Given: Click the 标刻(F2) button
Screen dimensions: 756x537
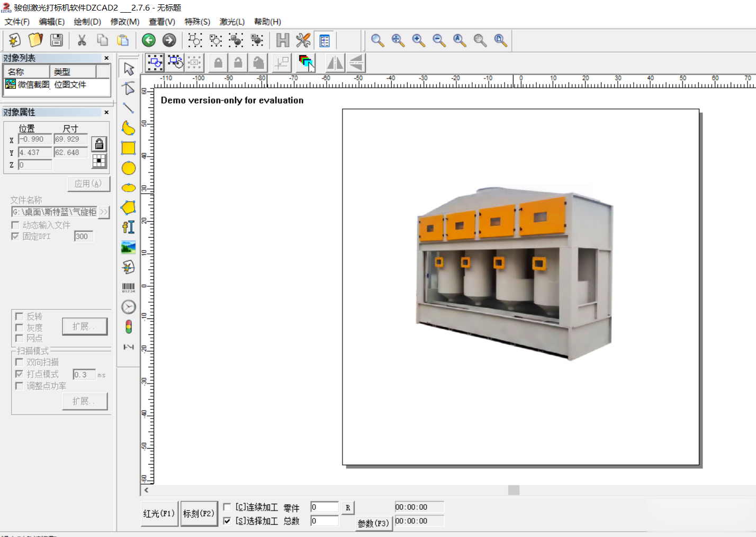Looking at the screenshot, I should (199, 514).
